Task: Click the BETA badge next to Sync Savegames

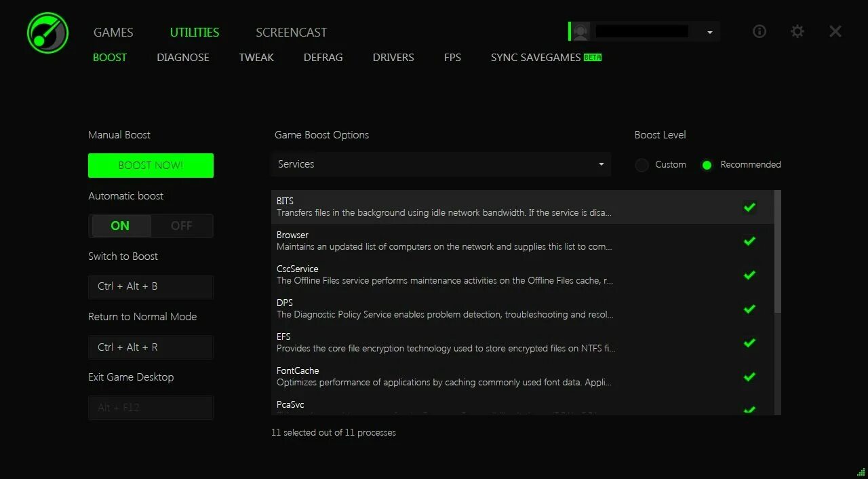Action: (x=593, y=58)
